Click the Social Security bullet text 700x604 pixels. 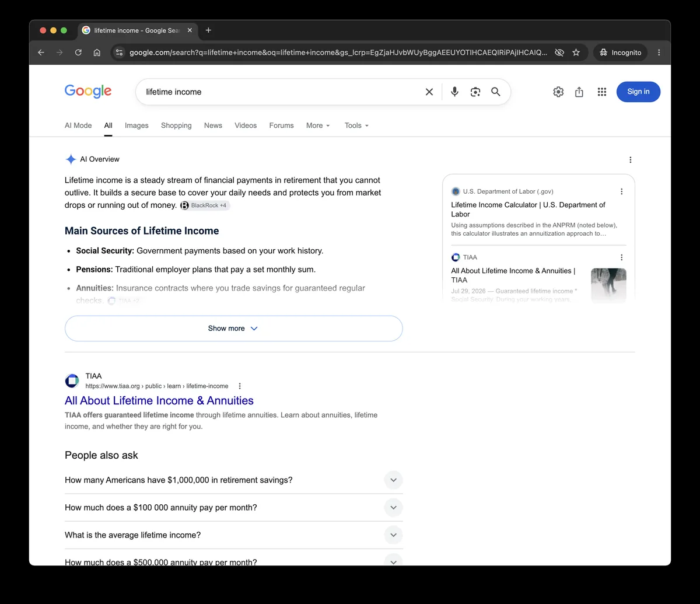point(199,251)
